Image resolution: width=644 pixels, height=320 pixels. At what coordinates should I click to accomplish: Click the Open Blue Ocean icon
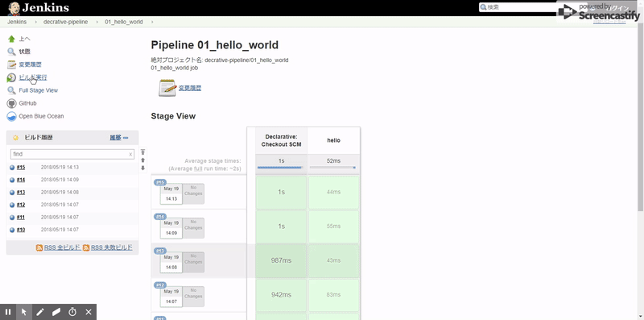pyautogui.click(x=11, y=116)
